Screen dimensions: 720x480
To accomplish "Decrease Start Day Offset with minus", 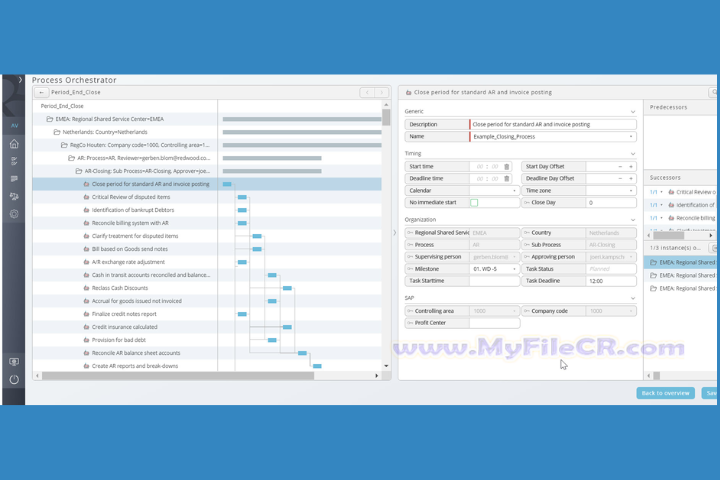I will click(x=620, y=167).
